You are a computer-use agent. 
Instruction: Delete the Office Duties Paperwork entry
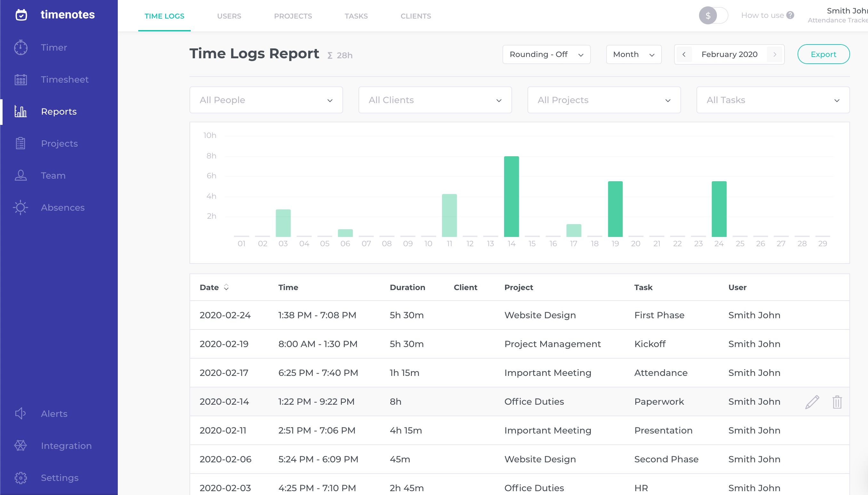[837, 402]
